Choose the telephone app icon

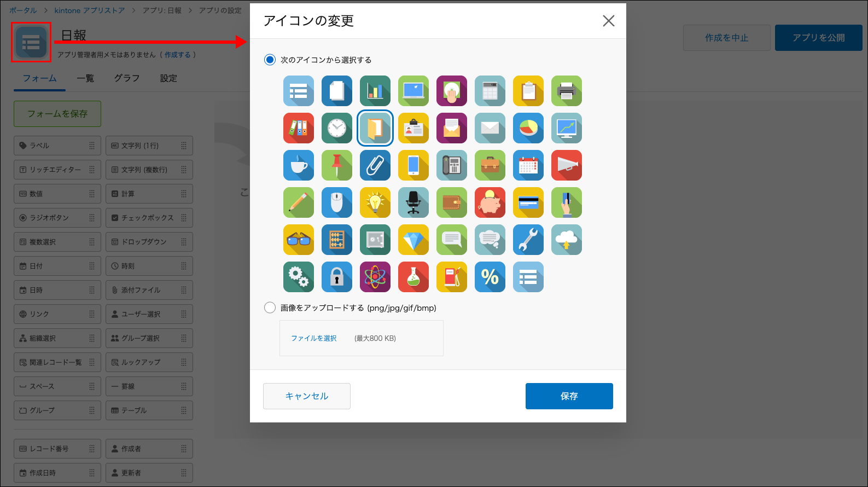pos(452,165)
